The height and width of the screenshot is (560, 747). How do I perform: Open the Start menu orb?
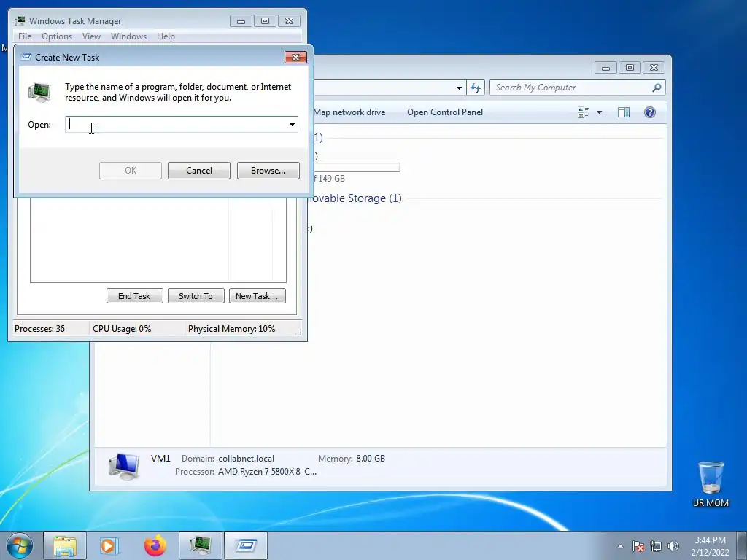pyautogui.click(x=20, y=545)
